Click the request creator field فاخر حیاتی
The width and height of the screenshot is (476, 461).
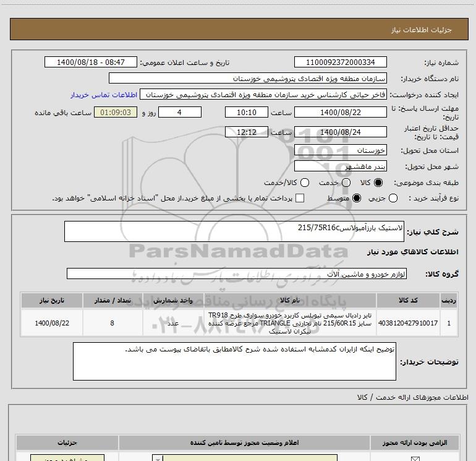click(263, 95)
